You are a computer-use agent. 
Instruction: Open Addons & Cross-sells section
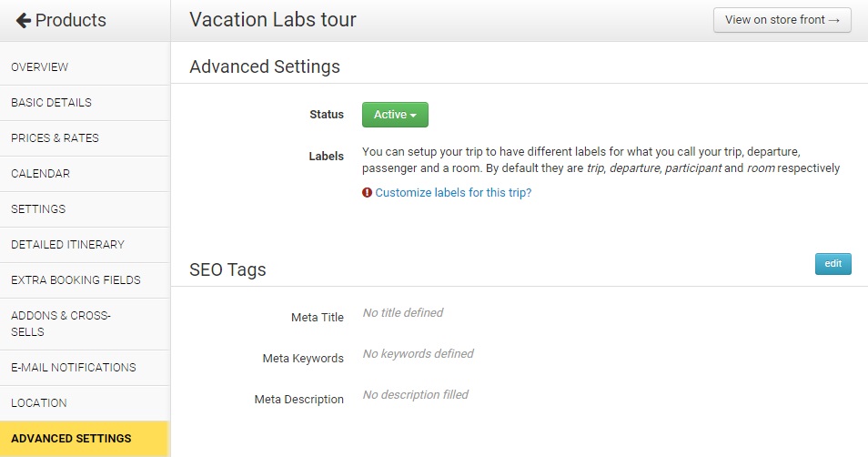pos(60,323)
